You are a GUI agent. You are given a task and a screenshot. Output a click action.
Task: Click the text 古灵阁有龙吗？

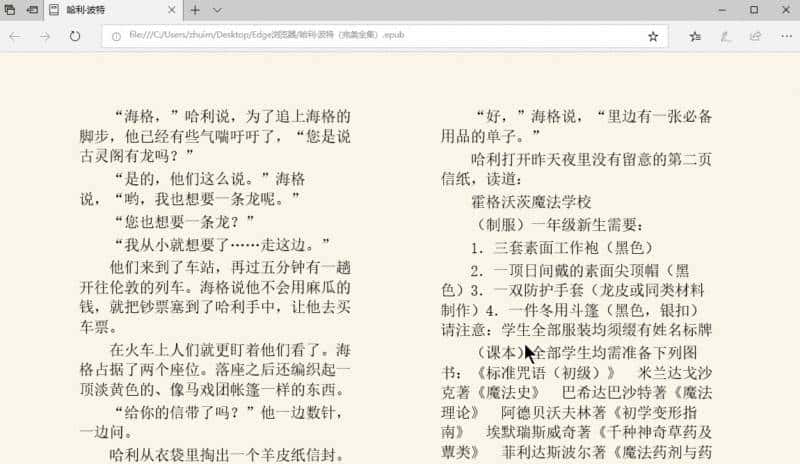(131, 156)
